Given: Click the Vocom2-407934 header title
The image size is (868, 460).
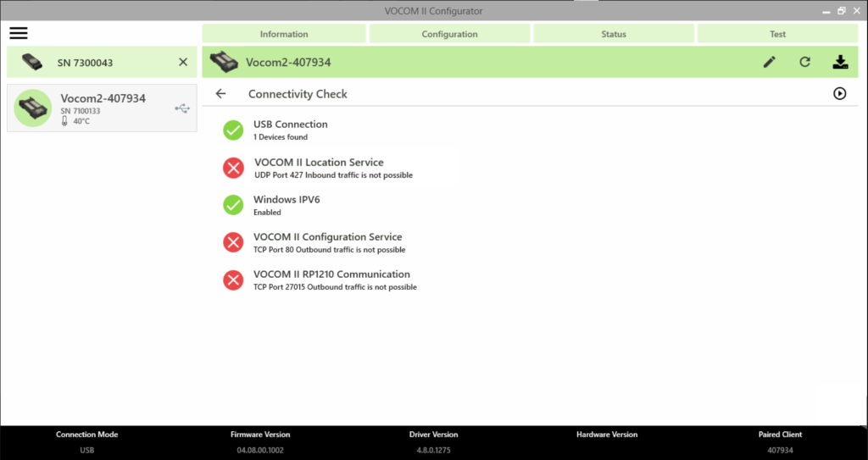Looking at the screenshot, I should pos(288,62).
